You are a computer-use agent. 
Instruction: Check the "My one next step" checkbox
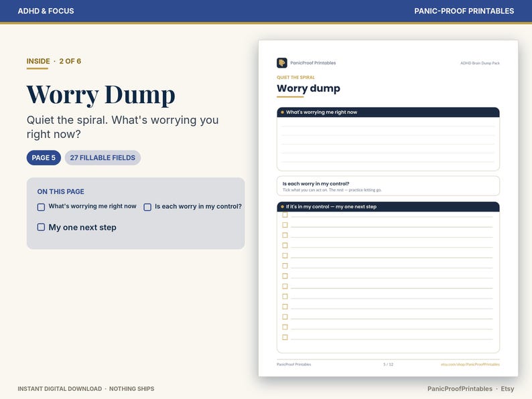click(41, 227)
